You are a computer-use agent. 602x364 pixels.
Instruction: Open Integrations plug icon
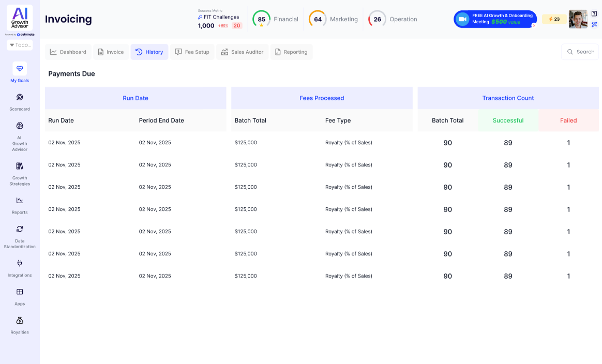tap(20, 263)
